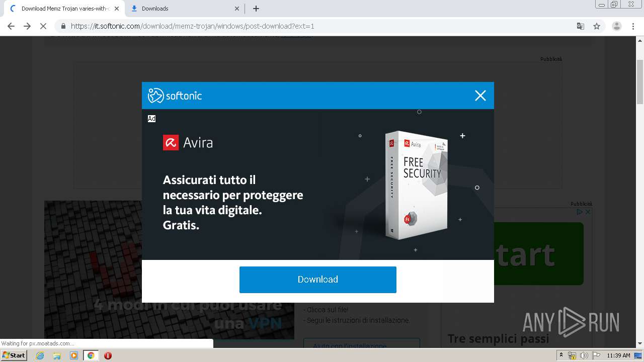
Task: Launch Internet Explorer from the taskbar
Action: point(40,355)
